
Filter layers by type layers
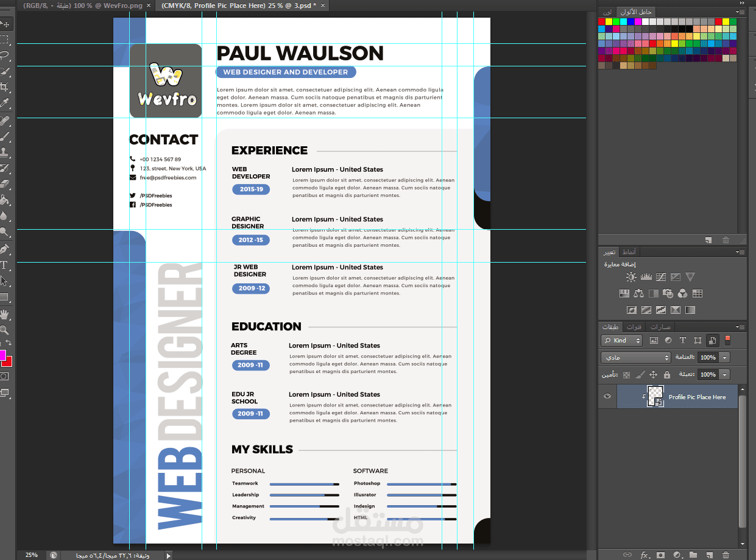click(x=682, y=341)
